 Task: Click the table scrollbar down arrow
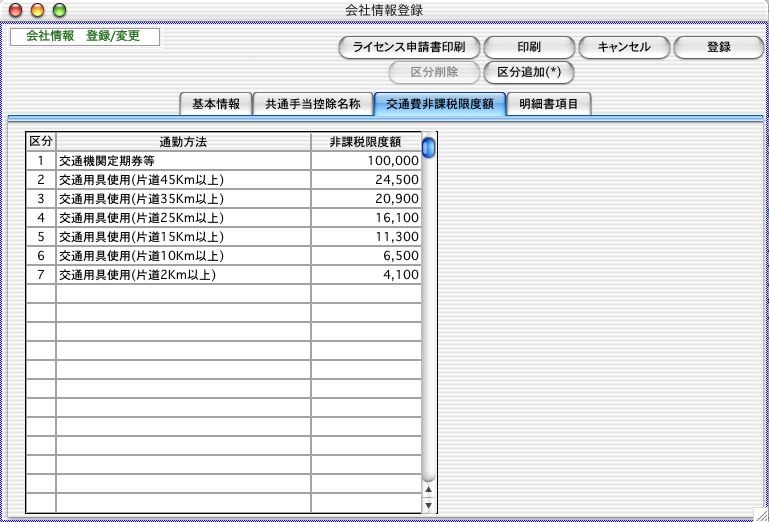click(429, 505)
